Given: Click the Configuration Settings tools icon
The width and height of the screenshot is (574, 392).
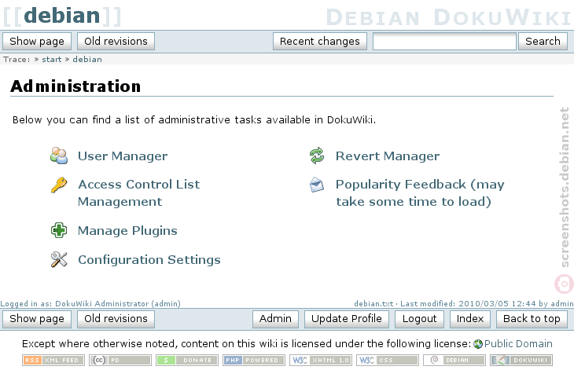Looking at the screenshot, I should (x=59, y=259).
